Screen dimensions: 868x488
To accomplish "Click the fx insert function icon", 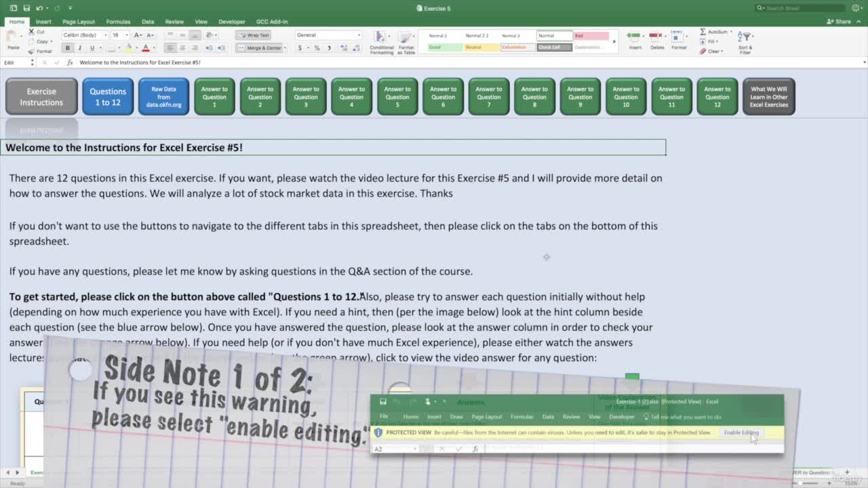I will (x=70, y=62).
